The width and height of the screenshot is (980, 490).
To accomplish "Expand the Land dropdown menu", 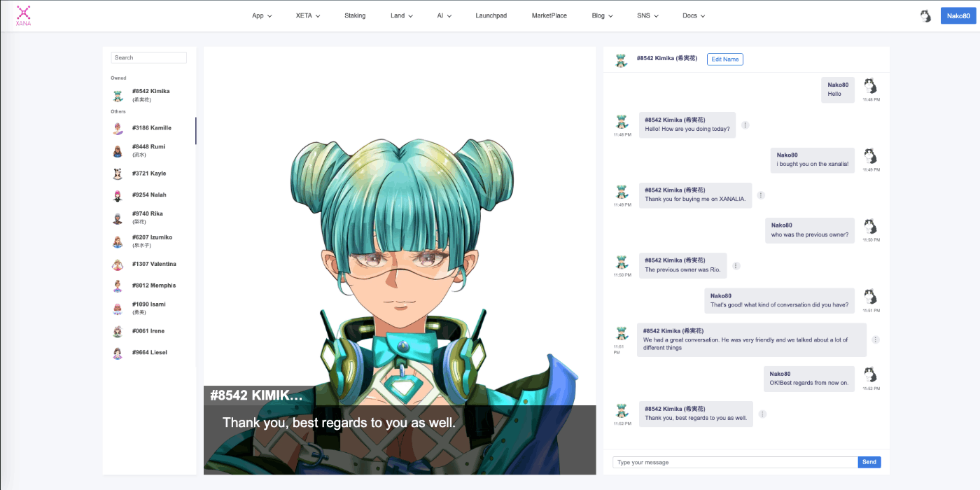I will point(402,16).
